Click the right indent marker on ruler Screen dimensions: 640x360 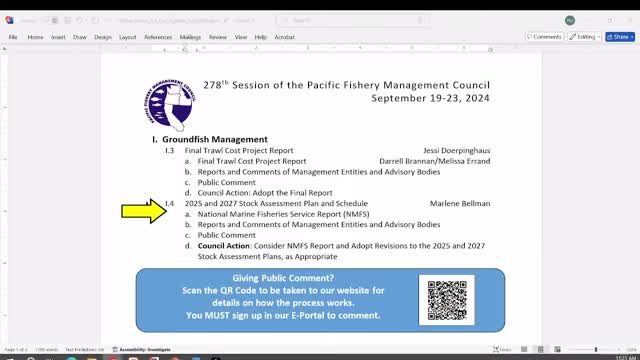pos(490,50)
